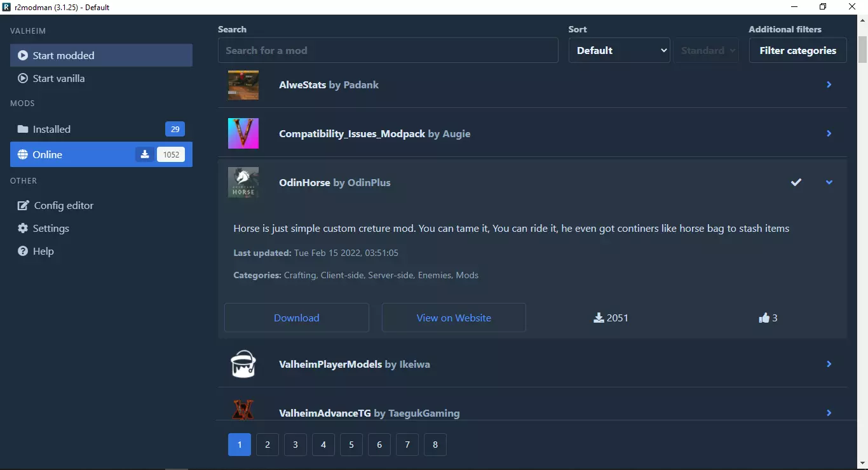Click the Compatibility_Issues_Modpack by Augie title
This screenshot has height=470, width=868.
[x=375, y=134]
